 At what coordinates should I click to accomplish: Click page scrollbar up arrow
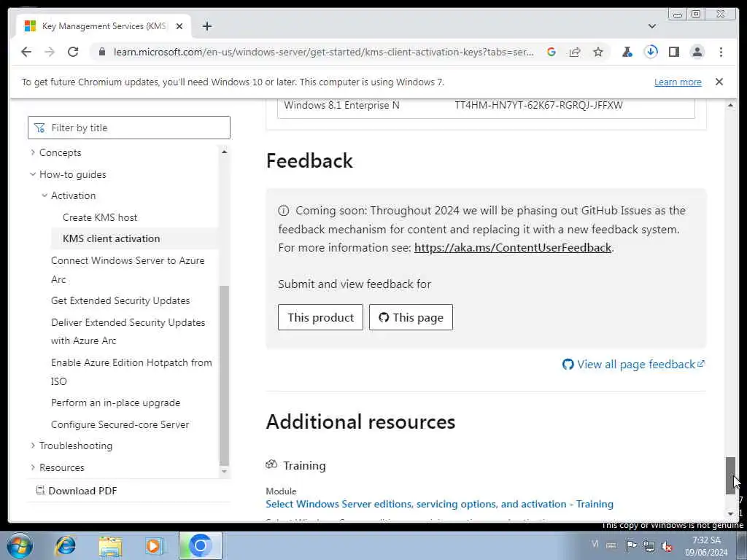pyautogui.click(x=730, y=105)
